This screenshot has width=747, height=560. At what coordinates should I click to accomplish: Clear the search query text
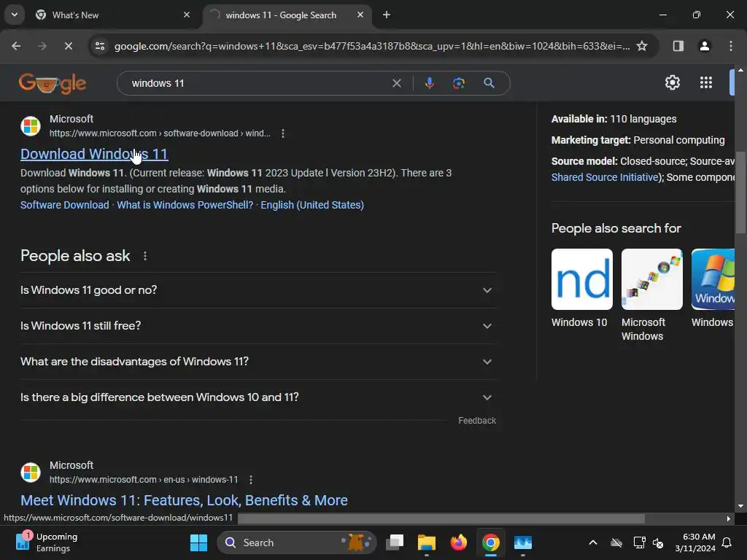[396, 83]
